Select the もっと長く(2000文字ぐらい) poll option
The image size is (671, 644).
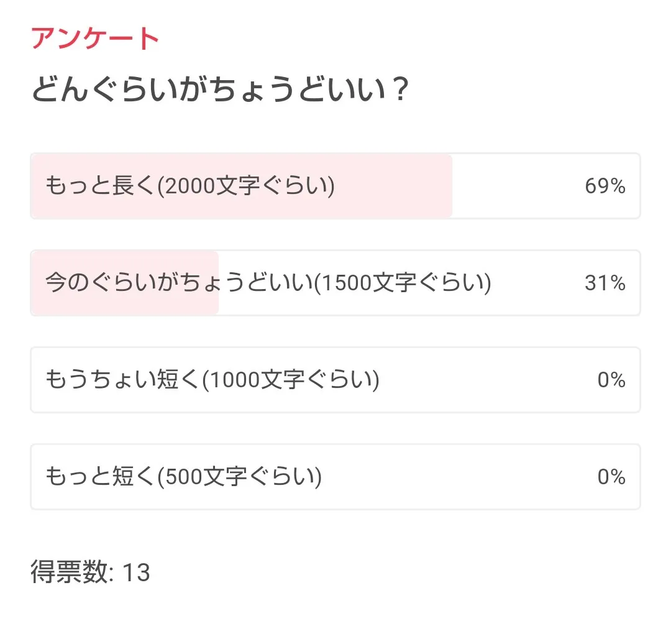point(335,186)
